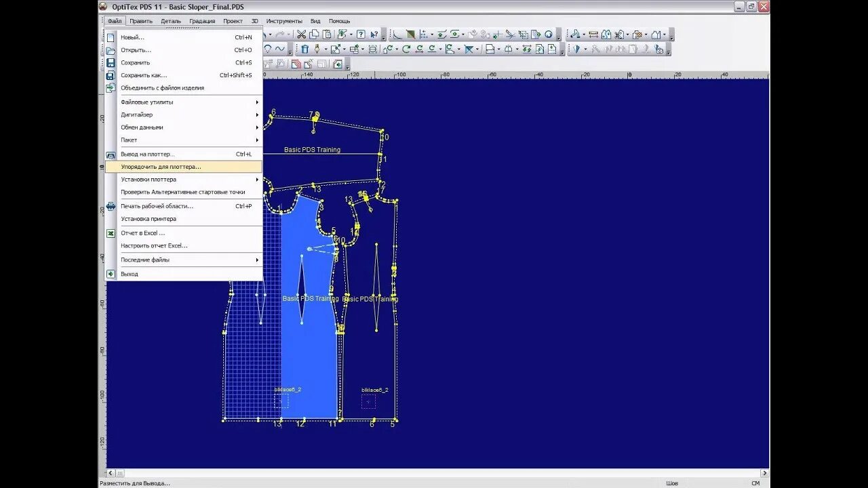Open the Править menu
868x488 pixels.
click(x=141, y=21)
